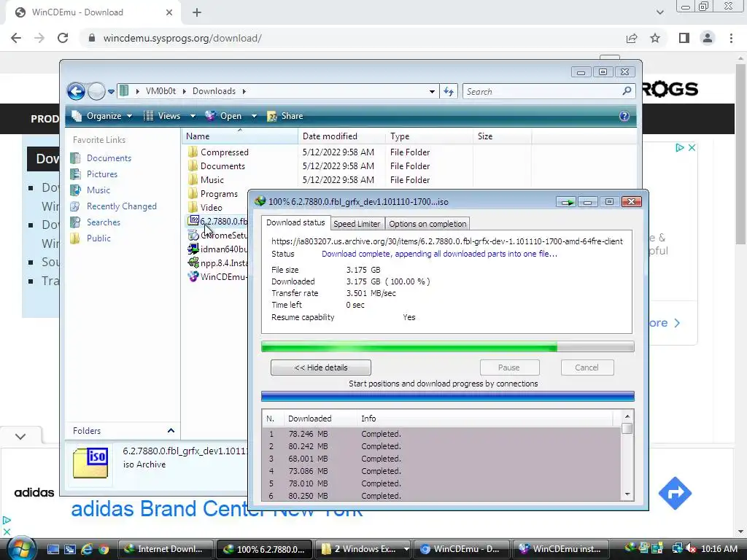Select the Programs folder

[x=212, y=194]
